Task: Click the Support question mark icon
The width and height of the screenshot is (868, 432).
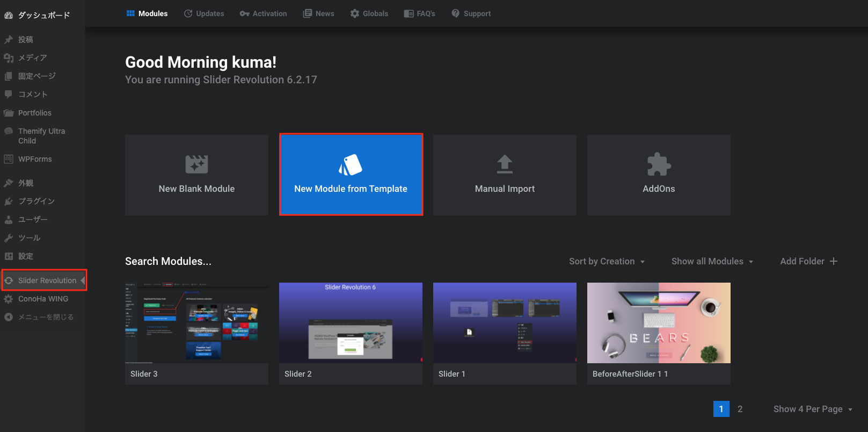Action: coord(455,13)
